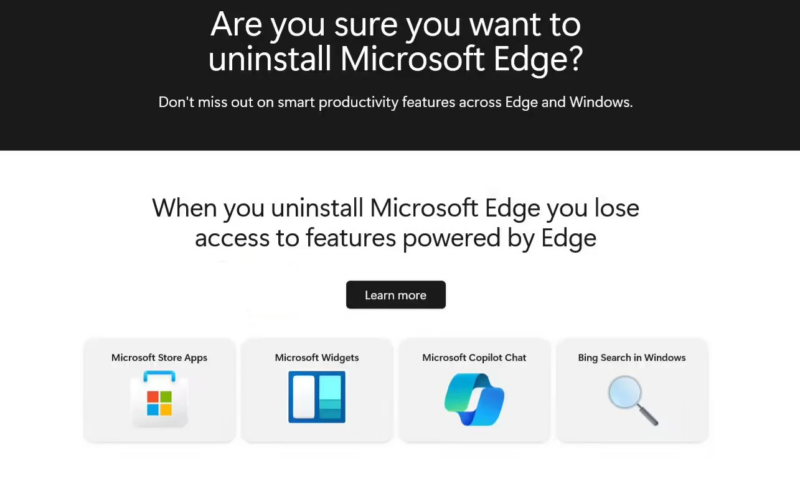
Task: Click the Microsoft Store shopping bag icon
Action: pyautogui.click(x=159, y=398)
